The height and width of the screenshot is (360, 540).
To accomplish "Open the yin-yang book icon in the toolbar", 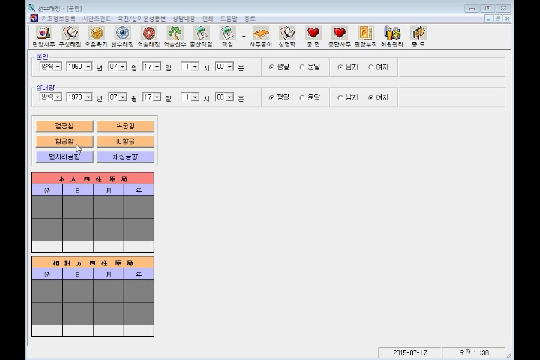I will [x=43, y=36].
